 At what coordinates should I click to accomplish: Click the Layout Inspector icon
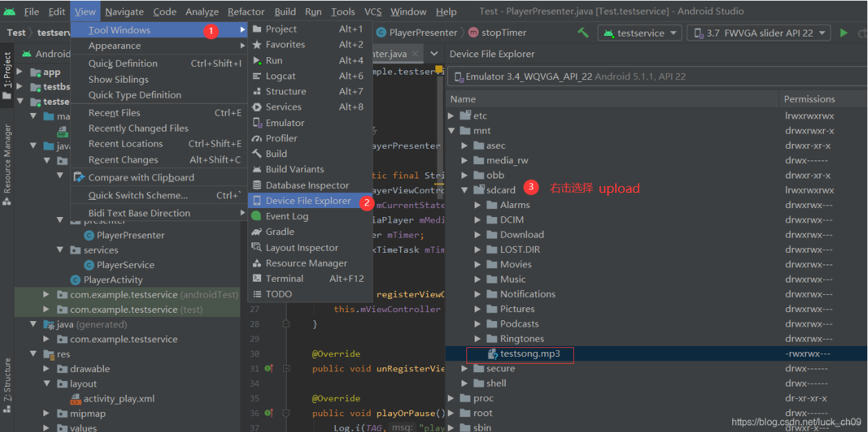click(257, 247)
